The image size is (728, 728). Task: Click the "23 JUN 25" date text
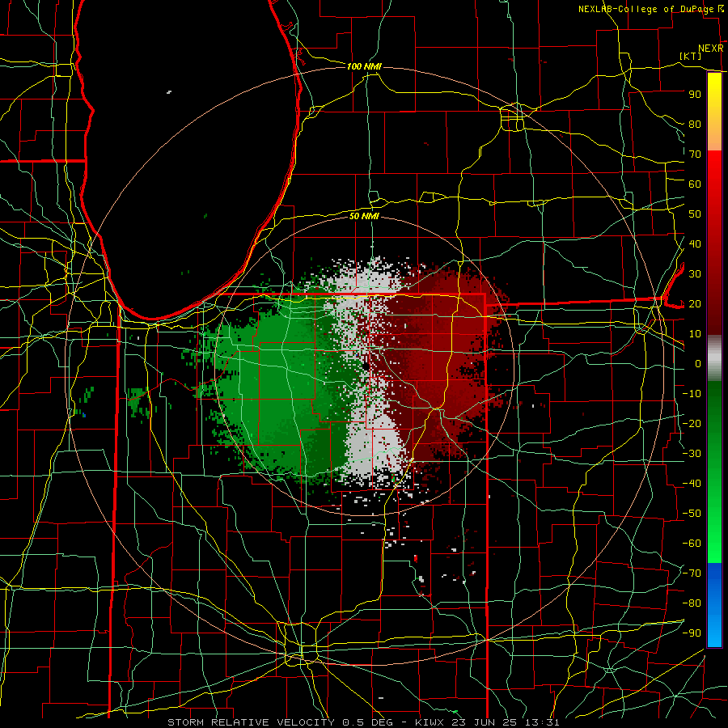click(x=485, y=722)
